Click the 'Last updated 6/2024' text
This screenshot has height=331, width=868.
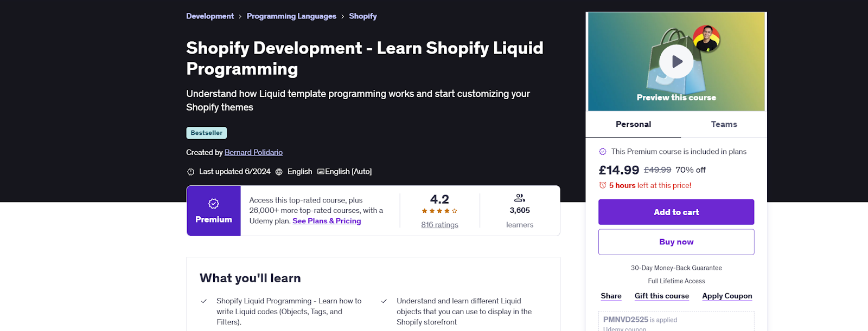point(234,172)
